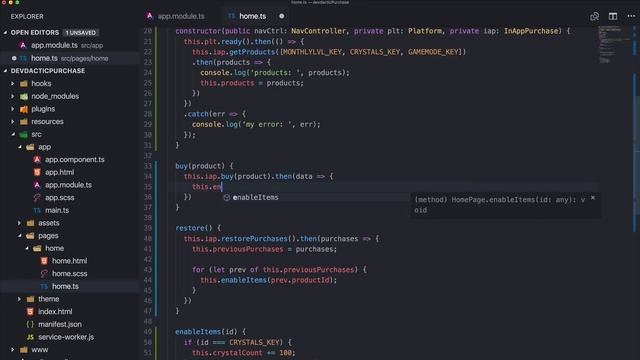This screenshot has height=360, width=640.
Task: Click the code minimap overview
Action: point(614,45)
